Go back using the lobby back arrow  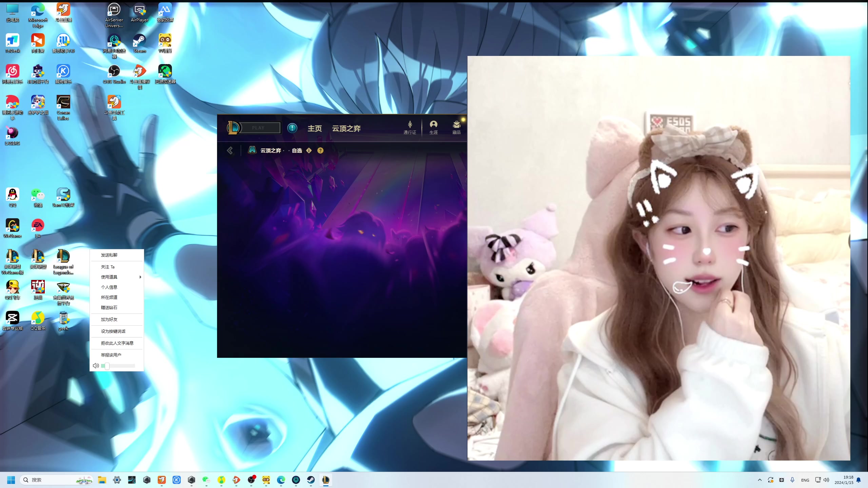tap(230, 150)
